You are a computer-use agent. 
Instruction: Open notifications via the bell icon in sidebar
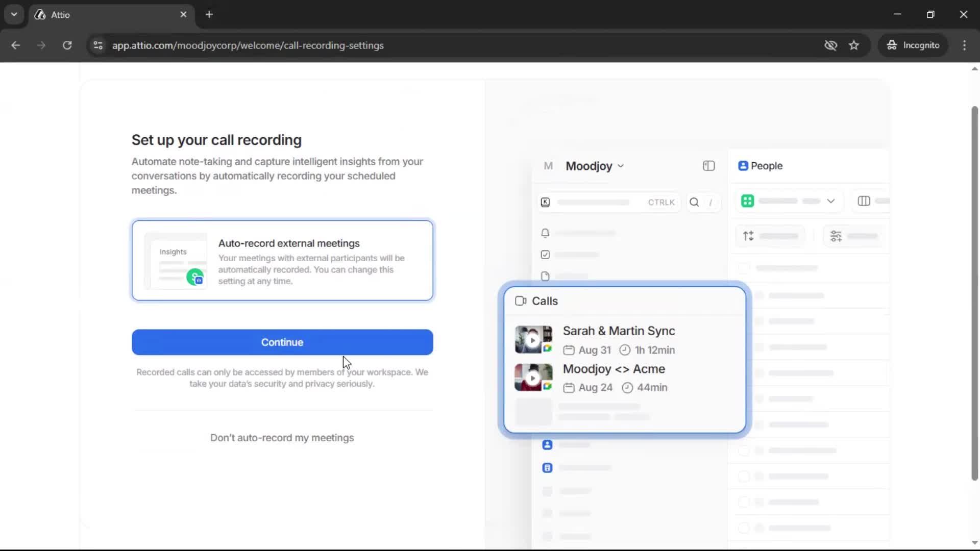(x=545, y=233)
